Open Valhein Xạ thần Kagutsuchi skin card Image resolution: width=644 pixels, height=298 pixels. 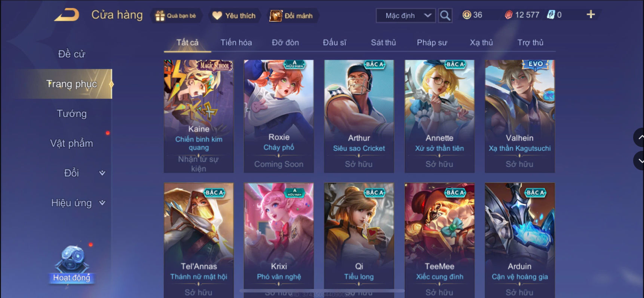point(519,116)
